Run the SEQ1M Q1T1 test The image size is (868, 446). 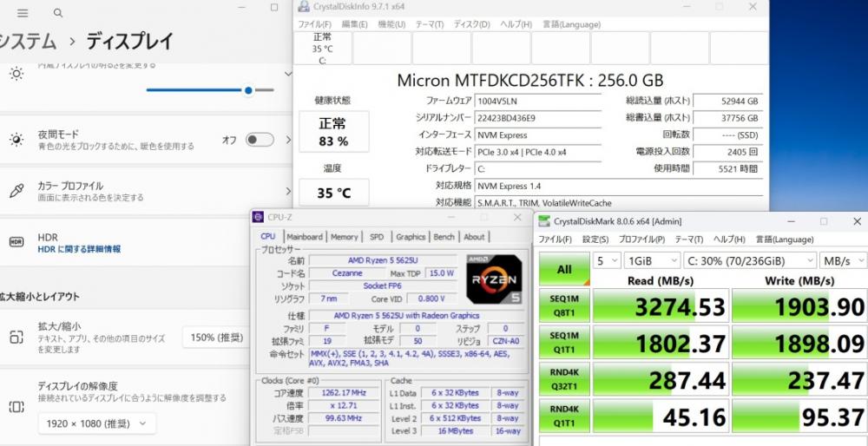pos(564,341)
